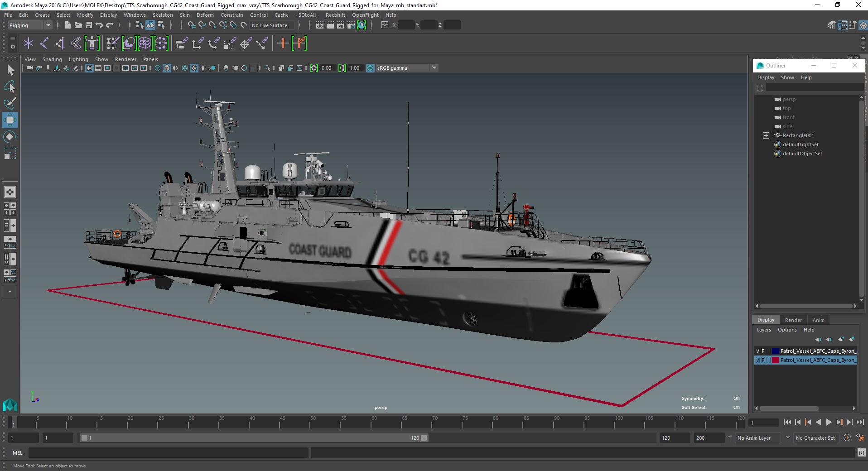The image size is (868, 471).
Task: Click the Create Lattice shelf icon
Action: (x=145, y=43)
